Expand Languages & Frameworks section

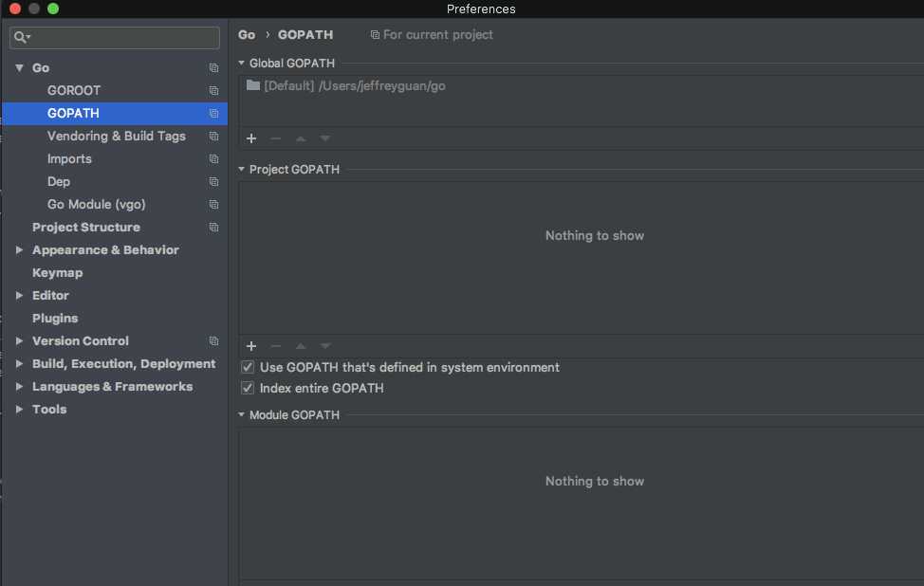(x=19, y=387)
